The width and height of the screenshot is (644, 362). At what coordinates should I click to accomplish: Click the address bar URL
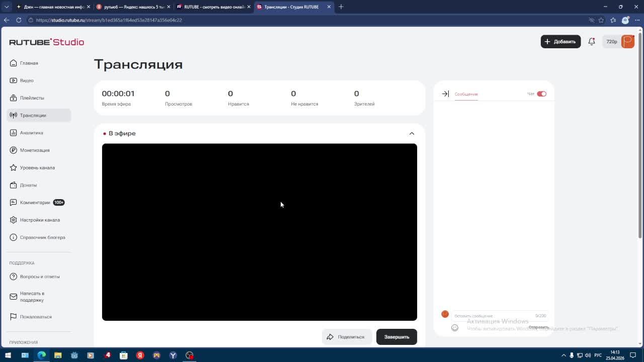[109, 20]
